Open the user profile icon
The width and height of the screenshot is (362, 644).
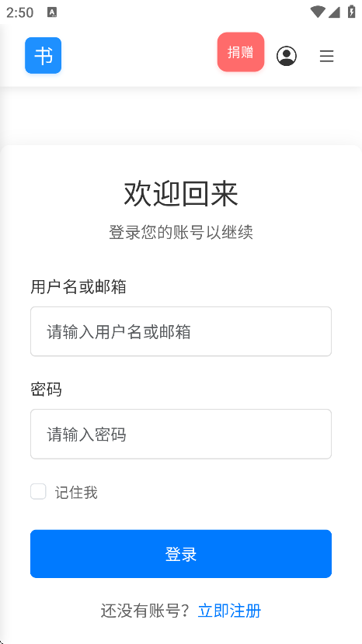tap(287, 56)
